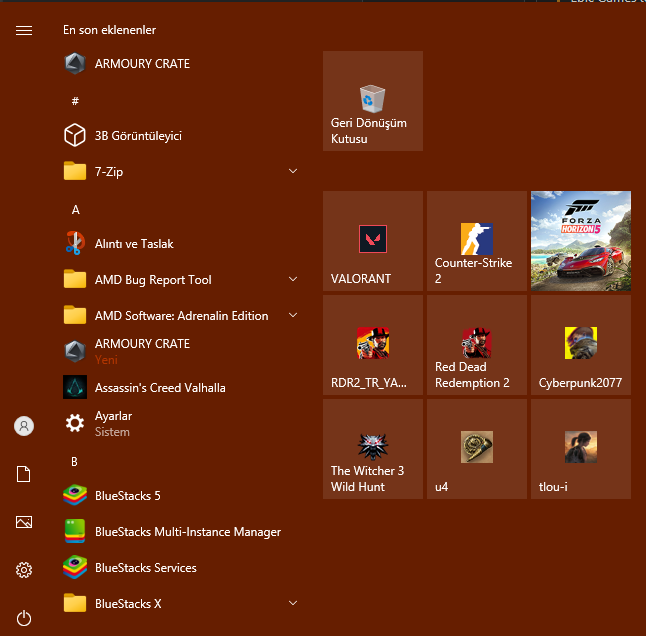Open Settings gear in the sidebar
The image size is (646, 636).
24,570
